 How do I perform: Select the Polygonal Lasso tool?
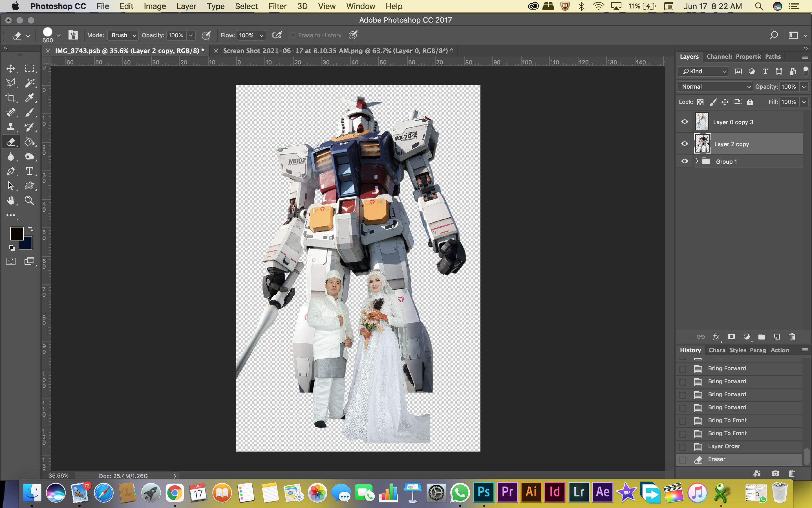tap(11, 83)
